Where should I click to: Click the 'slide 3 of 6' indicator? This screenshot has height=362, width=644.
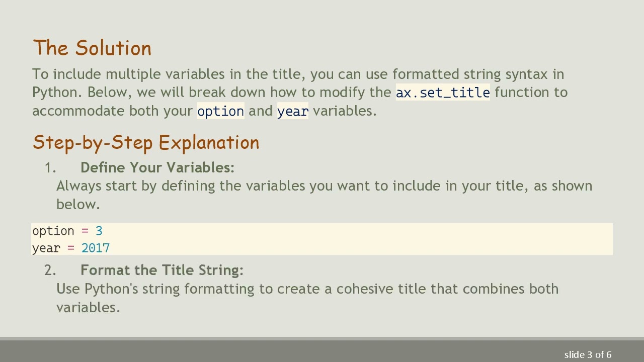click(x=588, y=355)
